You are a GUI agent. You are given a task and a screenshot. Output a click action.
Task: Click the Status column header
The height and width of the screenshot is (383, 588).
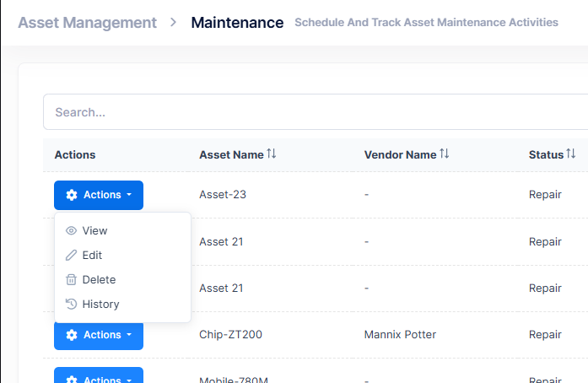(552, 154)
